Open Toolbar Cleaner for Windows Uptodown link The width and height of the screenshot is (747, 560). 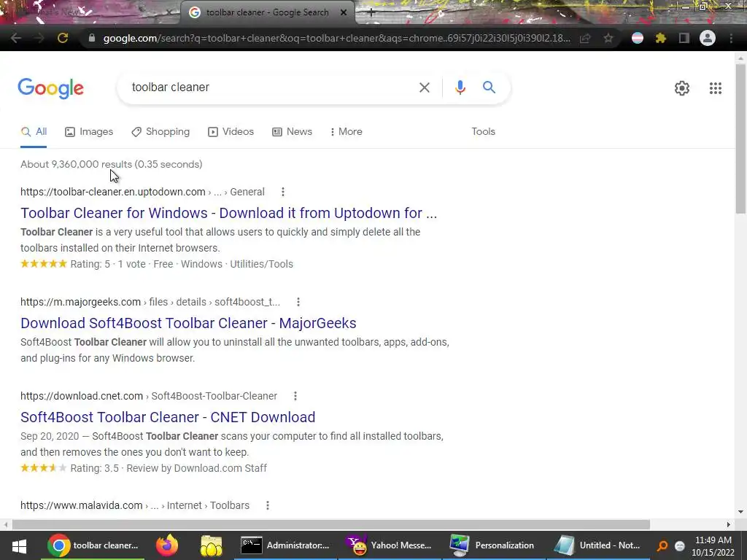pos(228,213)
